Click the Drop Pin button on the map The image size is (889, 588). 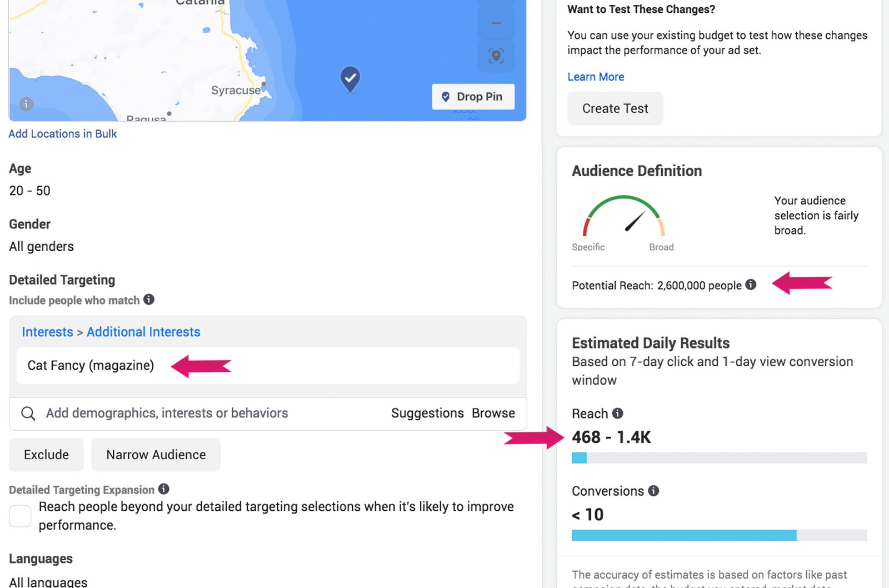tap(473, 96)
